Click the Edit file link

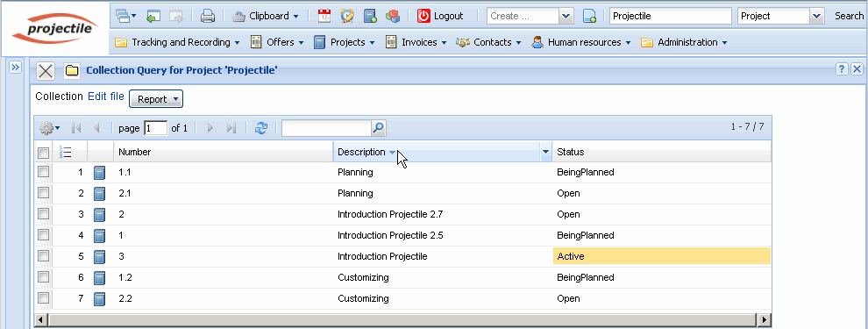[x=106, y=97]
